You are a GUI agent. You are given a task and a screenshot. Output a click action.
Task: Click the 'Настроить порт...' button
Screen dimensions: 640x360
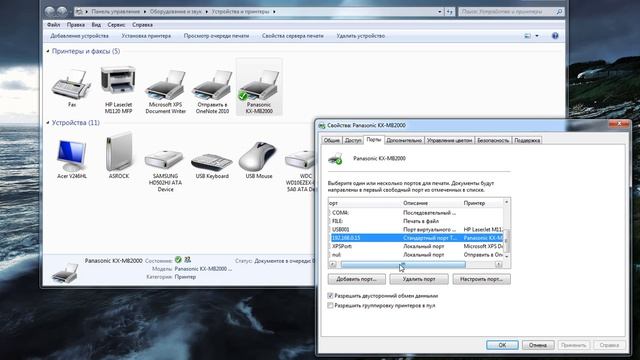pos(481,279)
